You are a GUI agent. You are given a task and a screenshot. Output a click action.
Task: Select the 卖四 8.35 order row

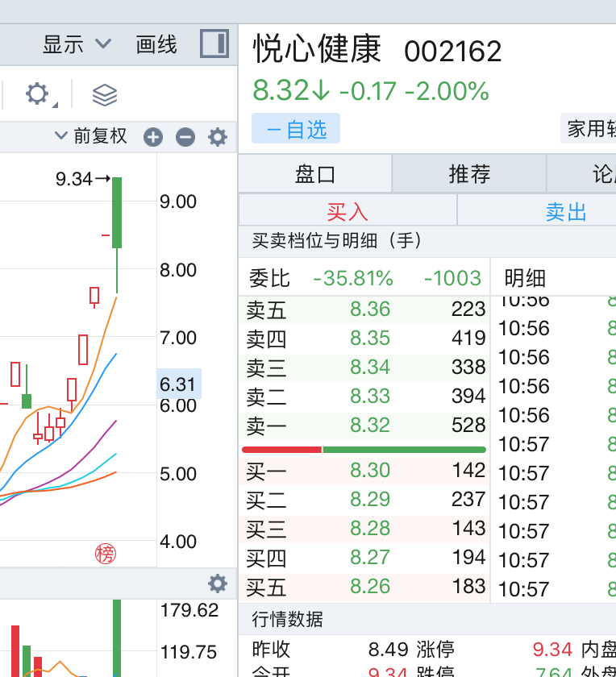coord(365,338)
